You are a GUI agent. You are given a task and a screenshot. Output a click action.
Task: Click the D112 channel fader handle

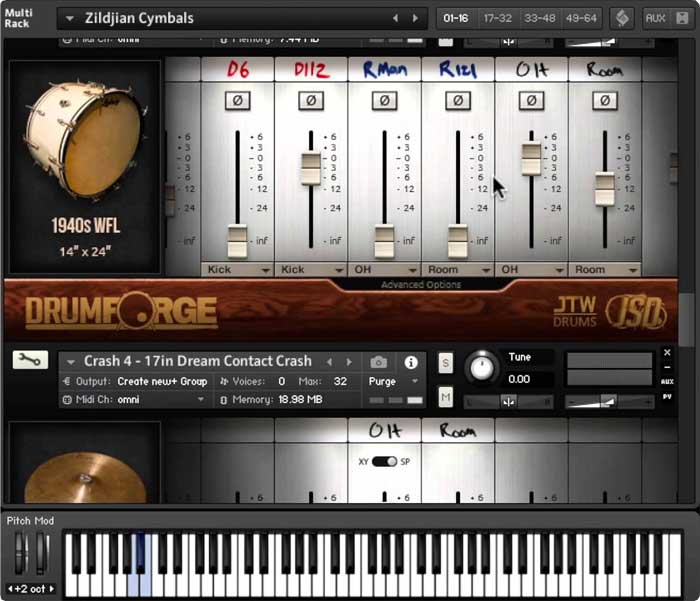coord(311,168)
